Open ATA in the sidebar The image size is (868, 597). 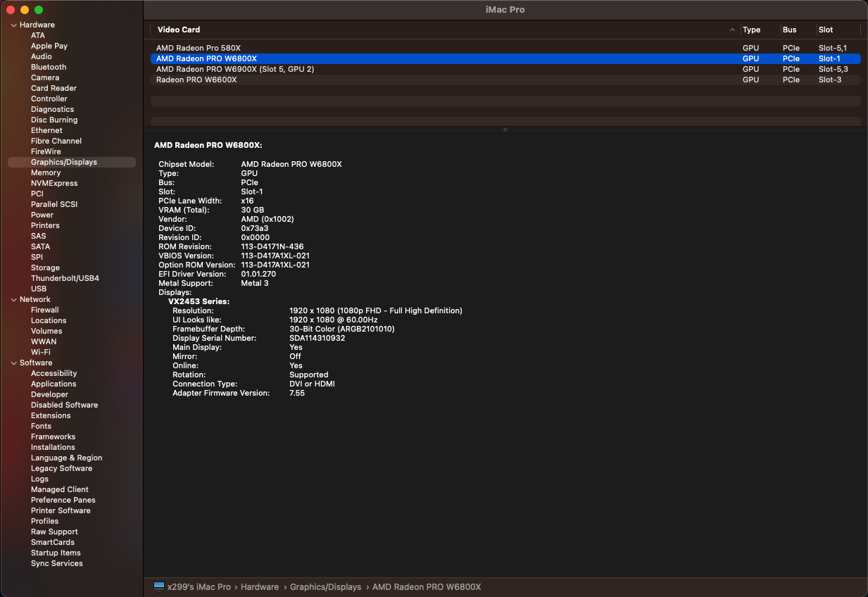click(38, 35)
